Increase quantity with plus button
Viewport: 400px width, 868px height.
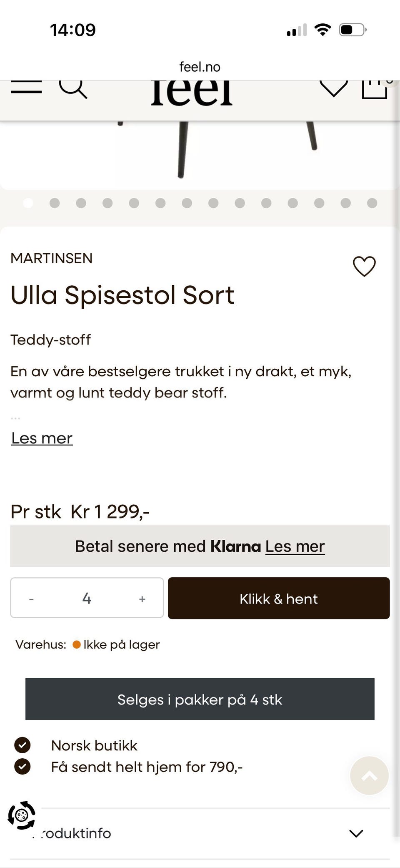coord(142,599)
